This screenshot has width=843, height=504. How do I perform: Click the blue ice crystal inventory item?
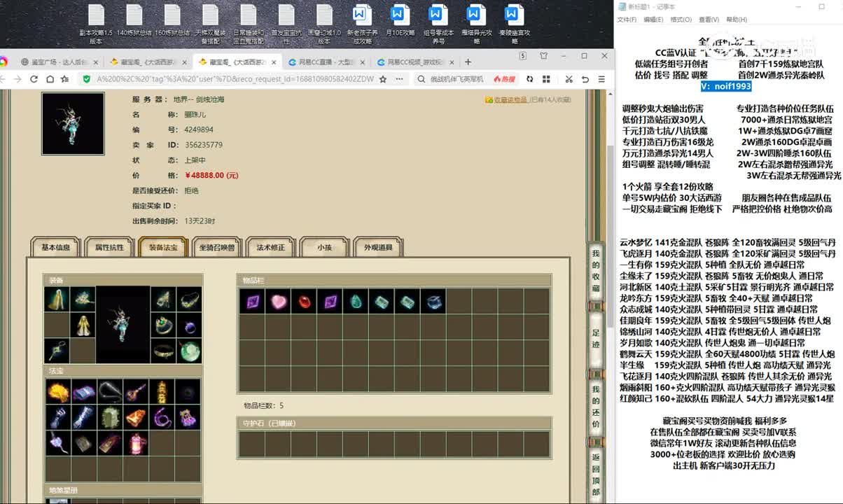click(x=433, y=302)
